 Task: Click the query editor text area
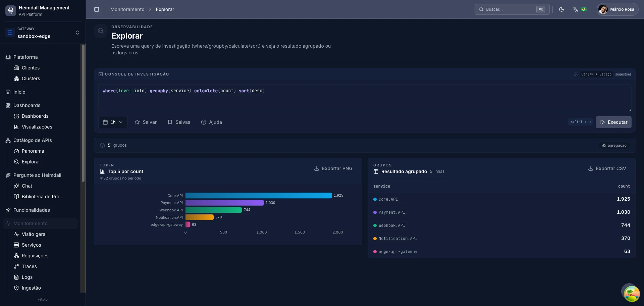365,98
